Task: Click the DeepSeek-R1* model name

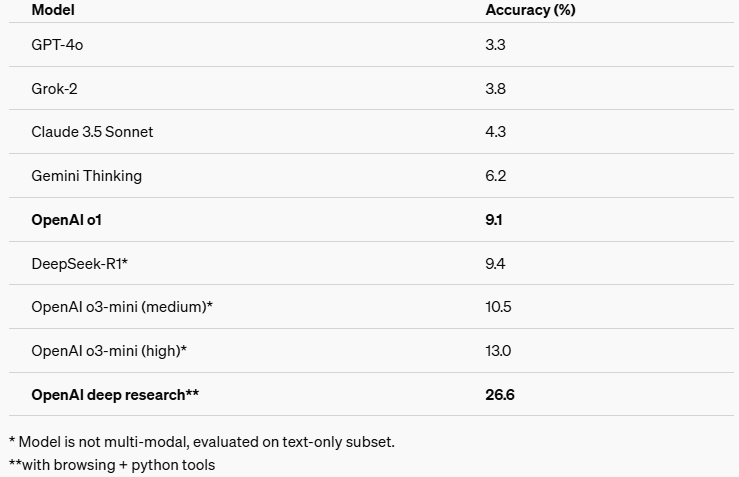Action: (x=80, y=263)
